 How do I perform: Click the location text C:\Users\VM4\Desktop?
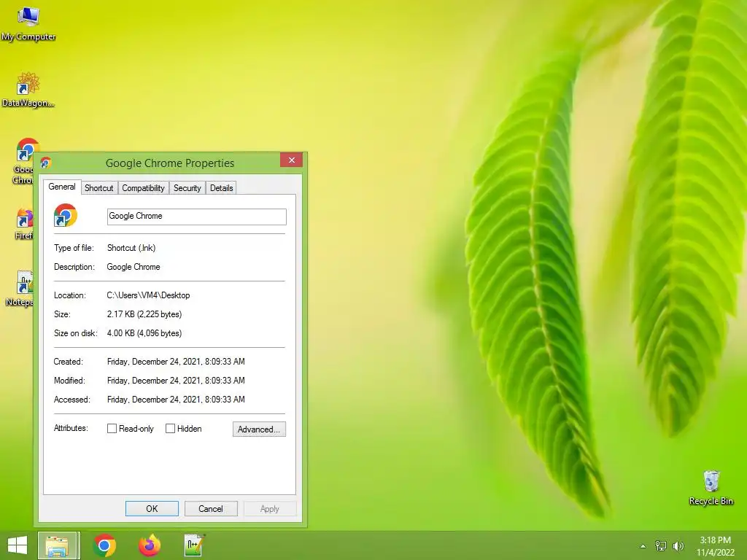pyautogui.click(x=148, y=295)
